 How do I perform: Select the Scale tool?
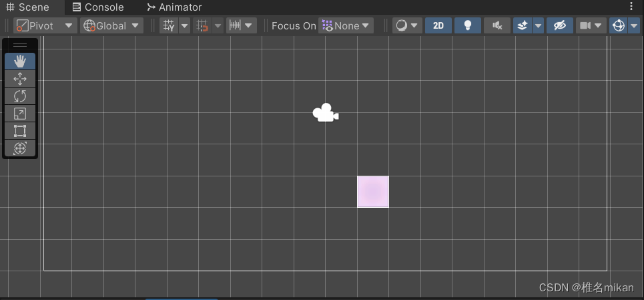coord(20,114)
